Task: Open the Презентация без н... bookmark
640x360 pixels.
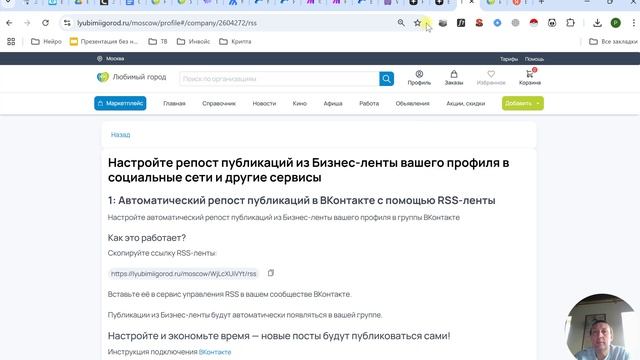Action: 104,42
